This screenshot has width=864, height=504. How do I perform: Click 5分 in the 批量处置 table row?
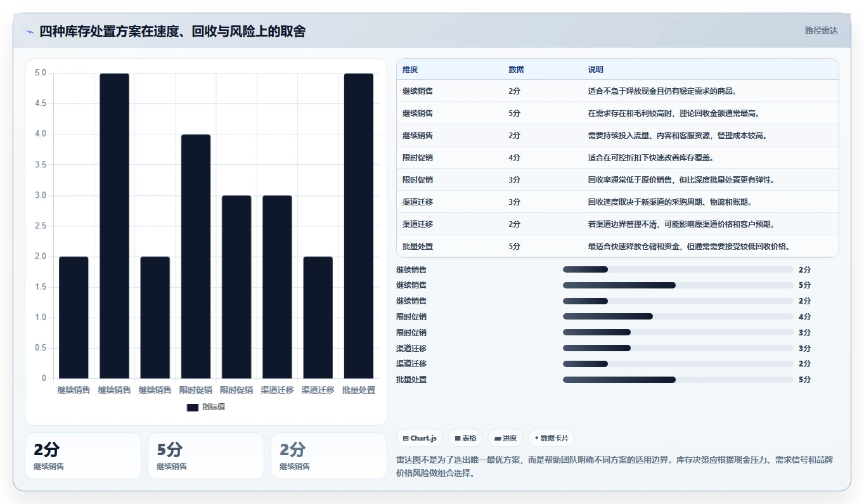tap(514, 246)
